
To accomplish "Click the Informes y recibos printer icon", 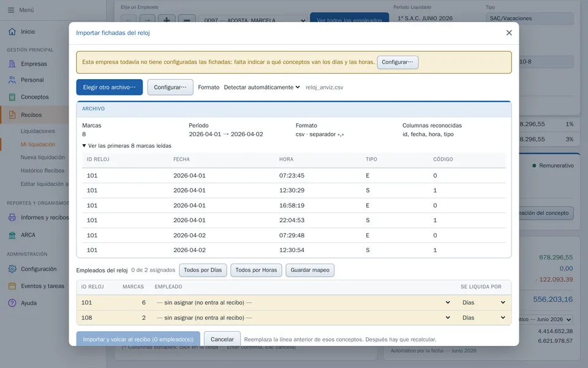I will click(12, 217).
